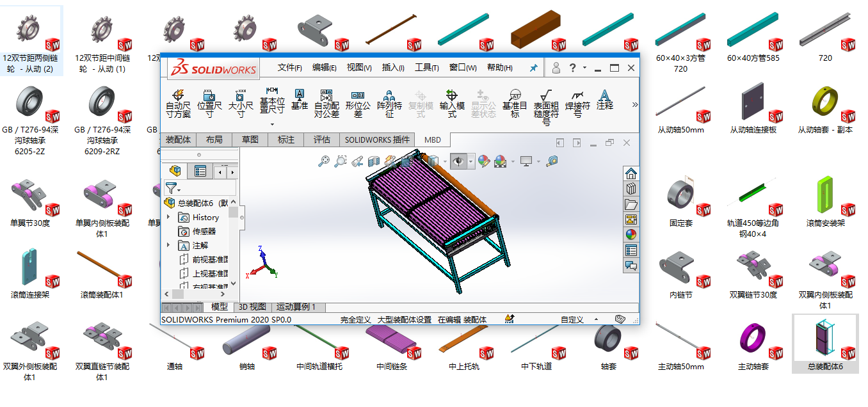Open the Appearances color-ball task pane tab
This screenshot has width=868, height=407.
[631, 235]
